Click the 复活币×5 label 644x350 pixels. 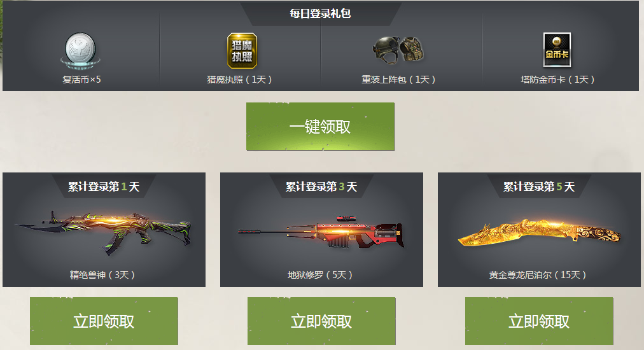point(81,80)
